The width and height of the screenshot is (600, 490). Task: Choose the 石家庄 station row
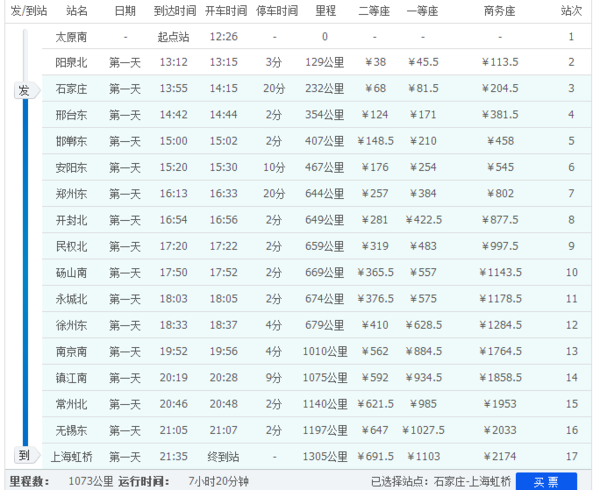tap(316, 88)
